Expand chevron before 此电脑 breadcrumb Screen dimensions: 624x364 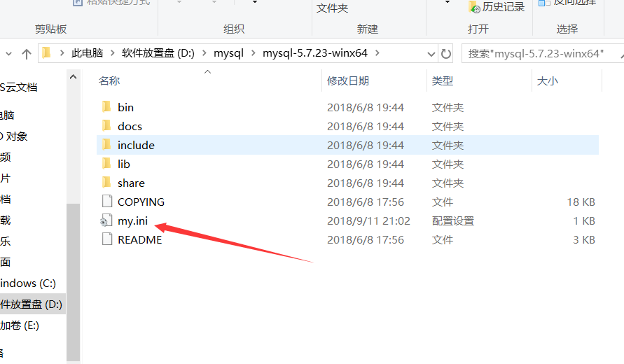click(x=62, y=53)
